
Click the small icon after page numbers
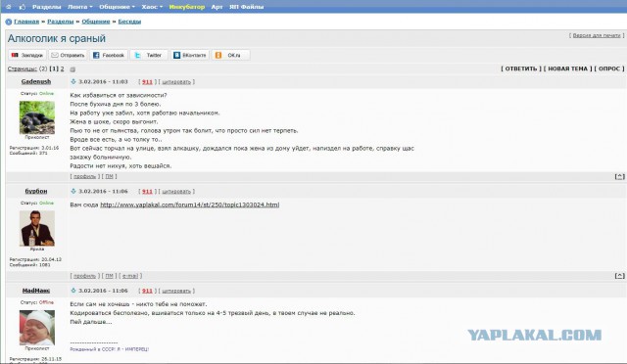tap(72, 69)
